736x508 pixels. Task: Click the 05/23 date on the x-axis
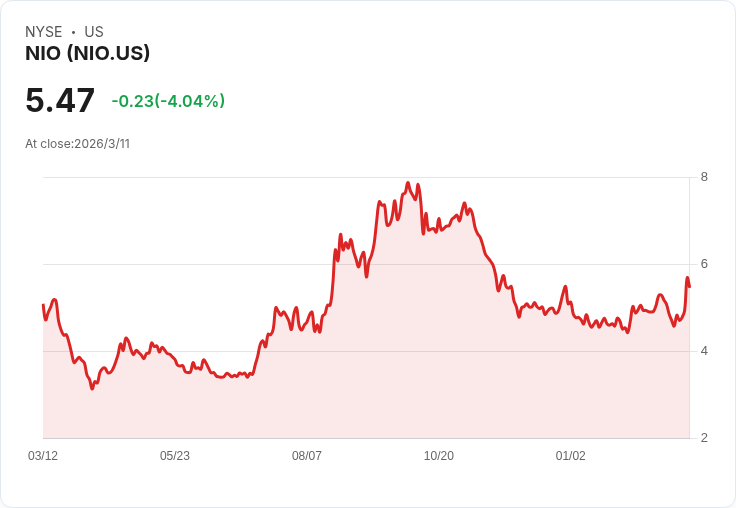pos(175,456)
